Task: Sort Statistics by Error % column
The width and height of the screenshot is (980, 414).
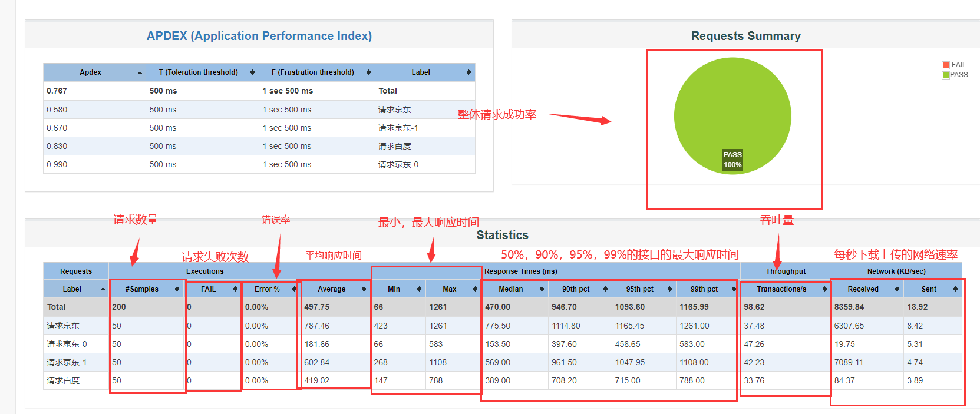Action: tap(271, 289)
